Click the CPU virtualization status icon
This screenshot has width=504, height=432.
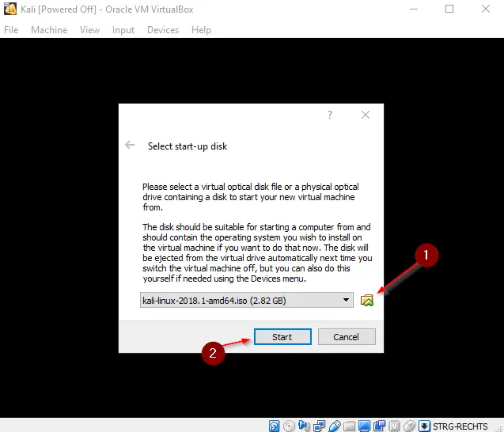tap(394, 426)
